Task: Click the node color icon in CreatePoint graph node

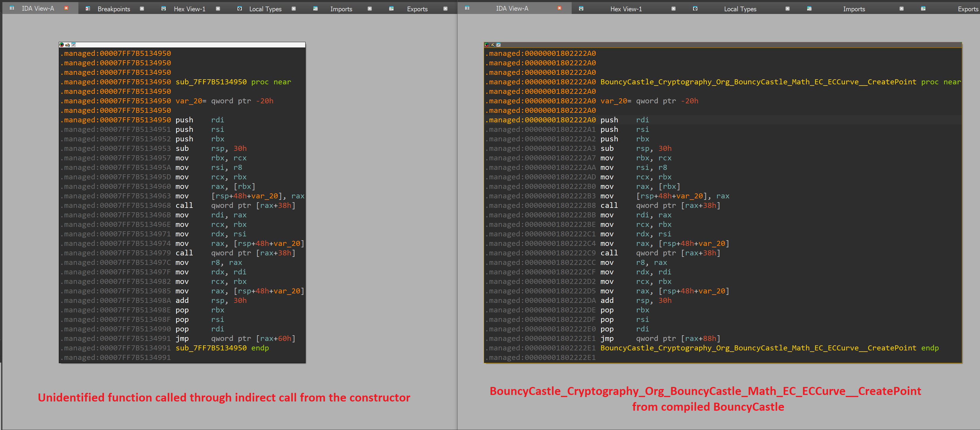Action: click(486, 45)
